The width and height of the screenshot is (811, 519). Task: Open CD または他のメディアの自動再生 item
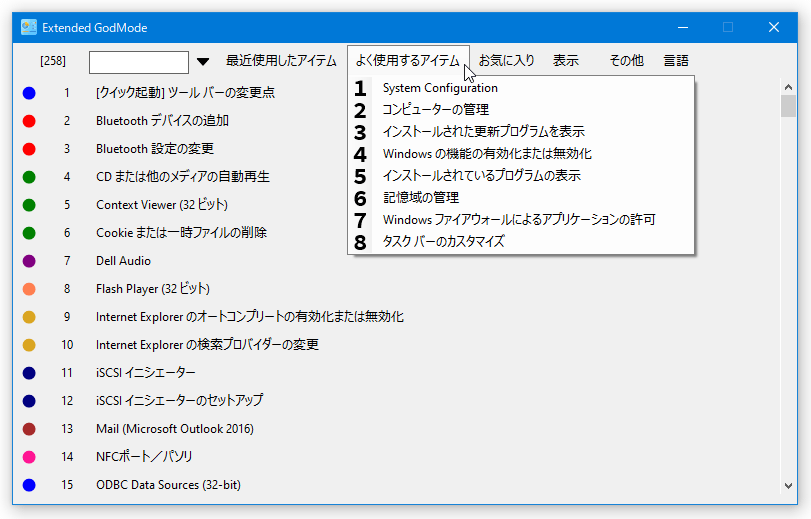[183, 177]
